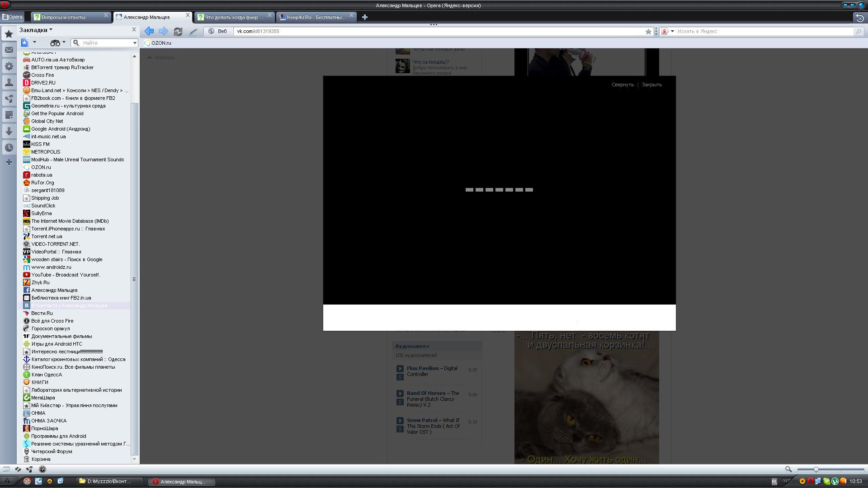Click the Contacts panel icon in the sidebar
Image resolution: width=868 pixels, height=488 pixels.
[x=9, y=83]
